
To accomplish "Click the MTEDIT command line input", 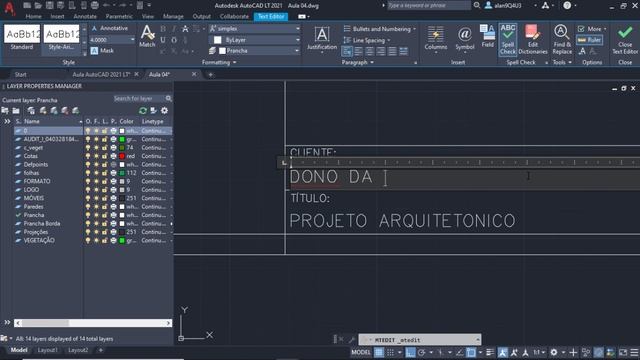I will pos(420,340).
